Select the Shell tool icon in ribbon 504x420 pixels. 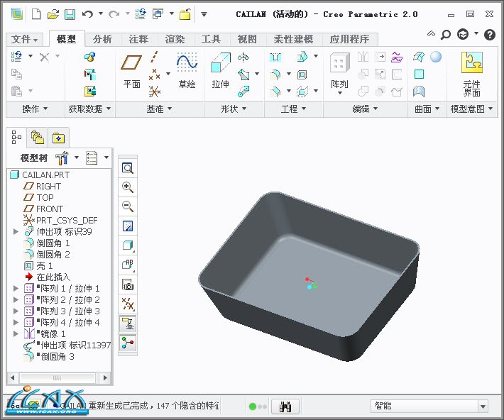302,75
